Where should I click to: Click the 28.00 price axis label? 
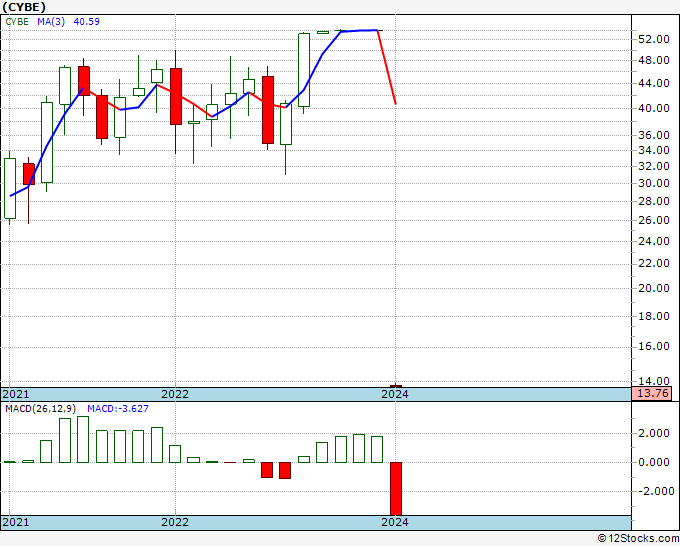tap(654, 201)
